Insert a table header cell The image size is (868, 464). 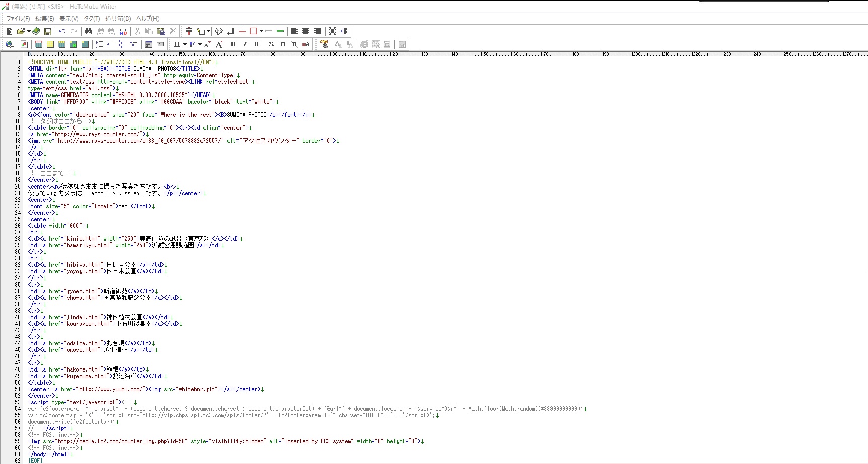[x=73, y=44]
